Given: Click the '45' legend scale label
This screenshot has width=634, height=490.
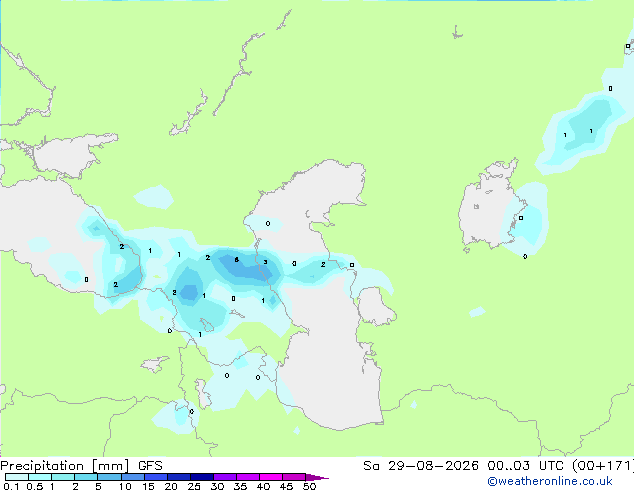Looking at the screenshot, I should pos(286,486).
